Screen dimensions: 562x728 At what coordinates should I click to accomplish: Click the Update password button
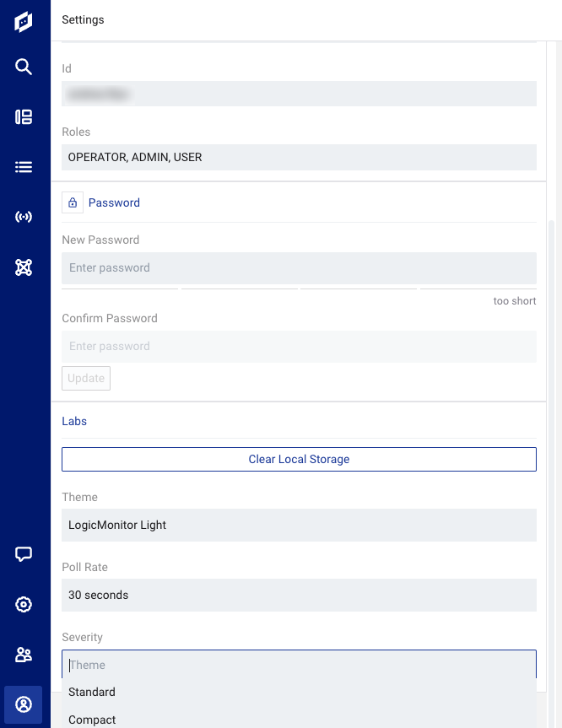pyautogui.click(x=86, y=378)
